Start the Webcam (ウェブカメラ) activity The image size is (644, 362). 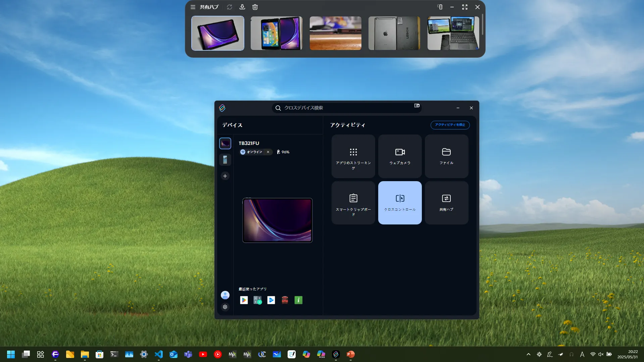(x=400, y=156)
